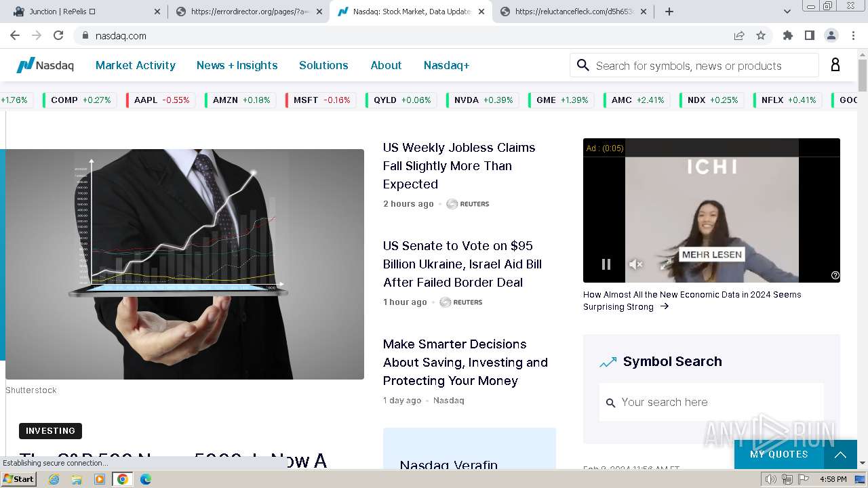This screenshot has height=488, width=868.
Task: Open the US Senate Ukraine Aid Bill article
Action: tap(462, 264)
